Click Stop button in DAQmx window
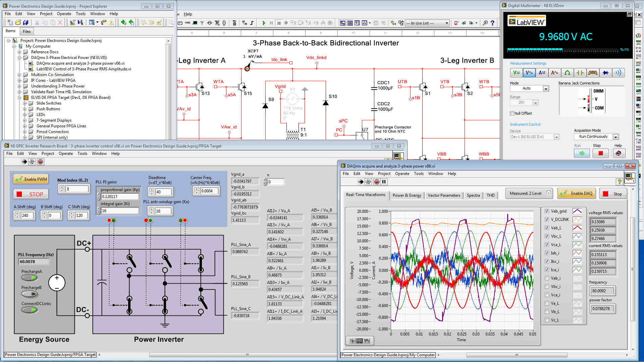This screenshot has height=362, width=644. point(612,194)
